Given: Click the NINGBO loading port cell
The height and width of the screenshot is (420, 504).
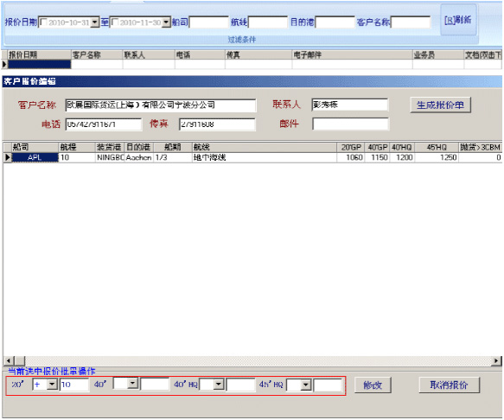Looking at the screenshot, I should click(x=110, y=157).
